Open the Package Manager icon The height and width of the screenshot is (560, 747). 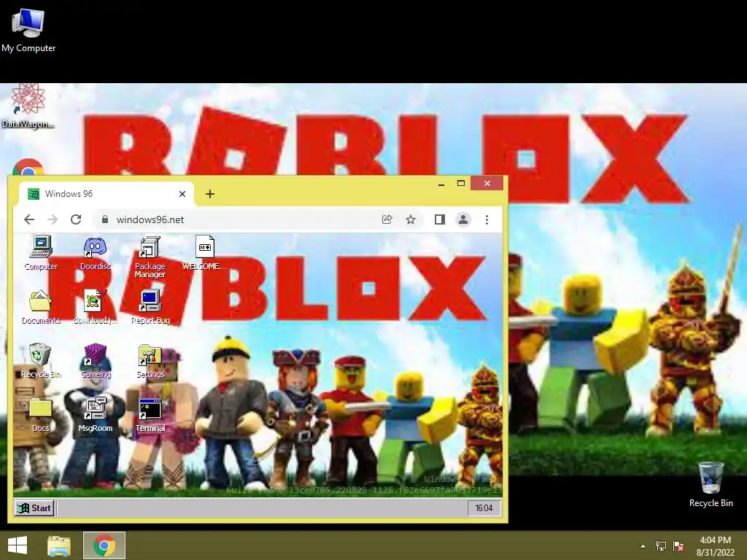tap(150, 256)
